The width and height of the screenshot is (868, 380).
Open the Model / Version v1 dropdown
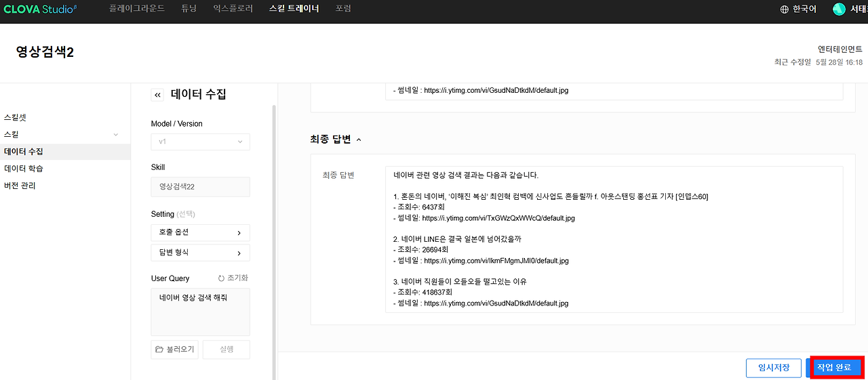tap(201, 142)
